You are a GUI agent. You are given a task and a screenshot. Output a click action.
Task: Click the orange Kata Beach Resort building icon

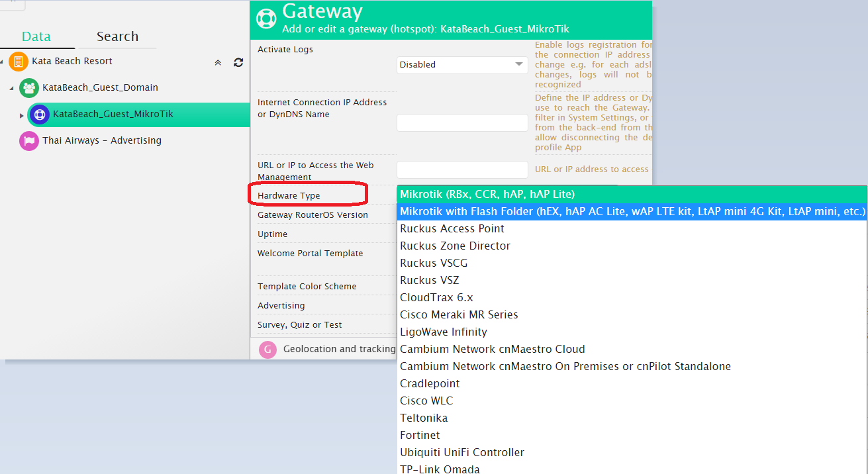click(19, 62)
